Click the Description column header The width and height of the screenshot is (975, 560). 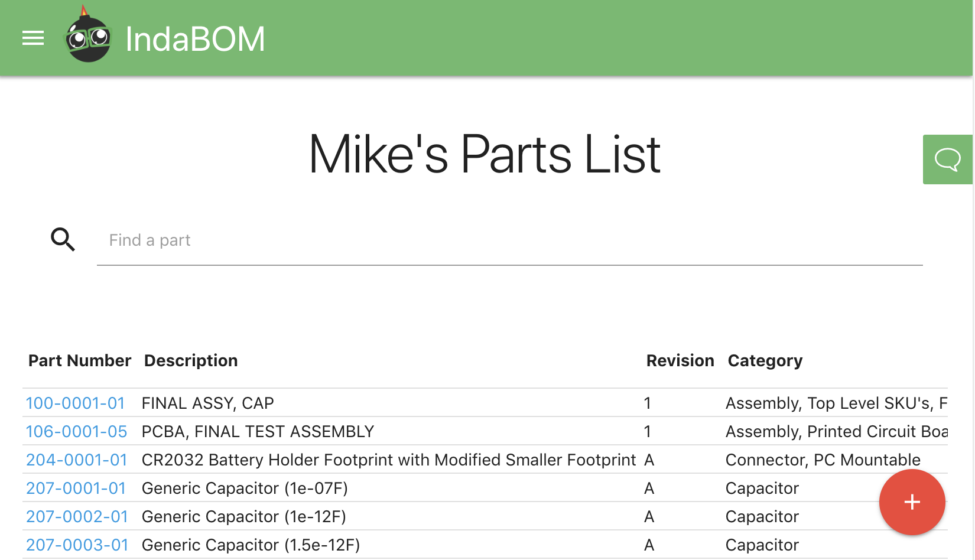coord(191,360)
